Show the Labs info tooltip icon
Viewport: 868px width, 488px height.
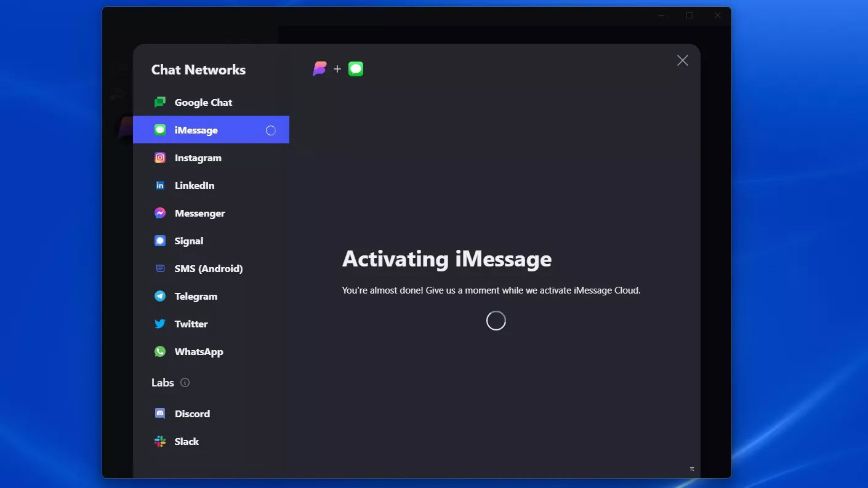pyautogui.click(x=185, y=383)
